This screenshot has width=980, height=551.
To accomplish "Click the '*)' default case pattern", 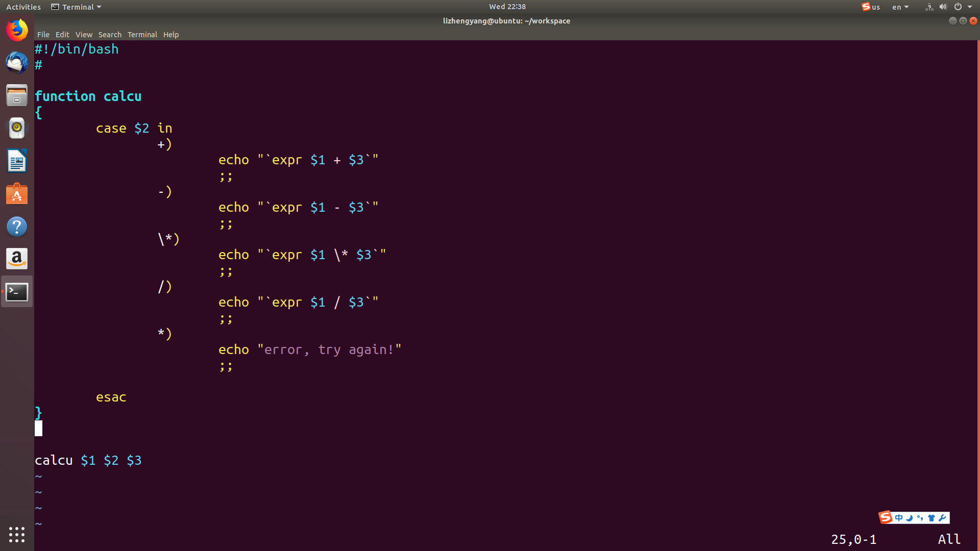I will point(165,334).
